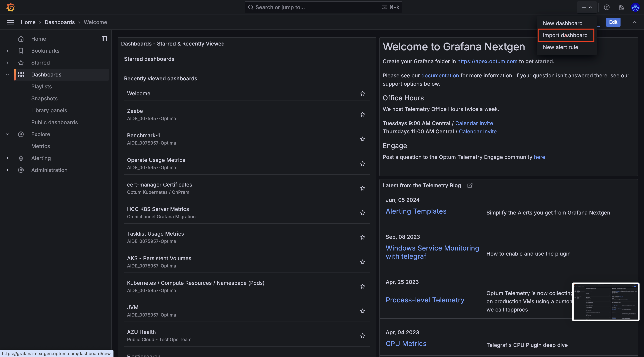Expand the Administration sidebar section

(7, 170)
